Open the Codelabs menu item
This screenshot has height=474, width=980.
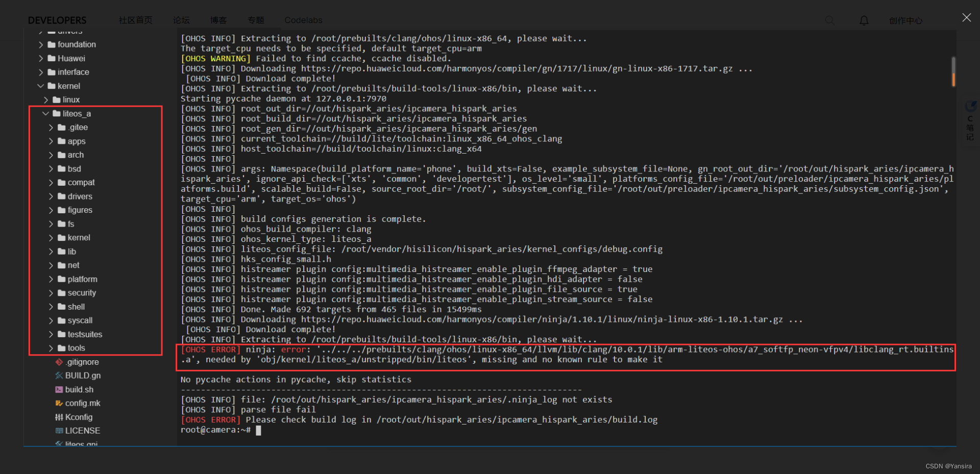(x=303, y=20)
